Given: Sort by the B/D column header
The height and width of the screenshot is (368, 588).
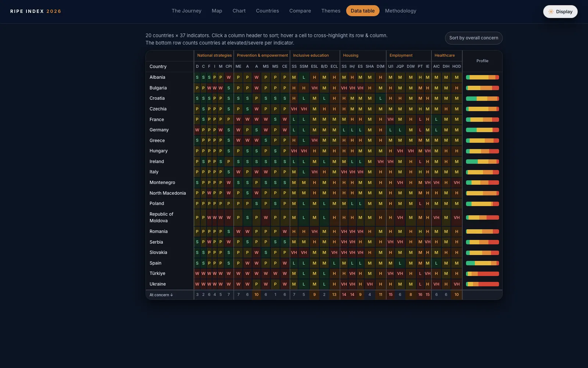Looking at the screenshot, I should click(324, 67).
